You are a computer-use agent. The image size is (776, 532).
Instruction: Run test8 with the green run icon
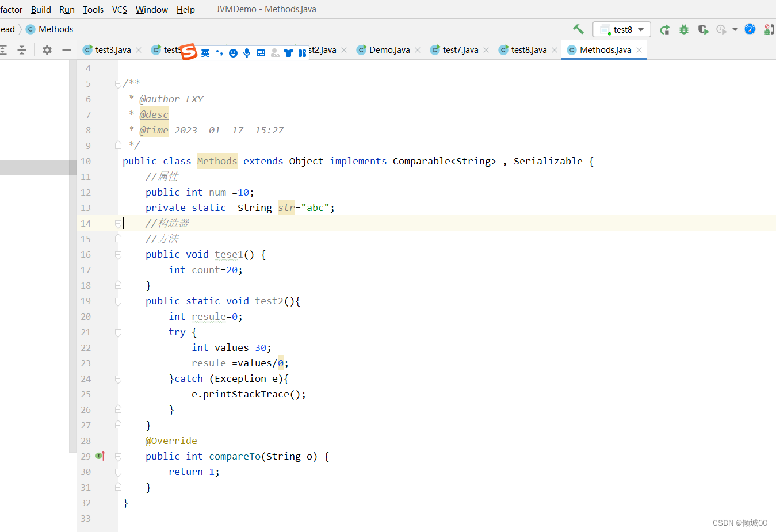pos(664,29)
